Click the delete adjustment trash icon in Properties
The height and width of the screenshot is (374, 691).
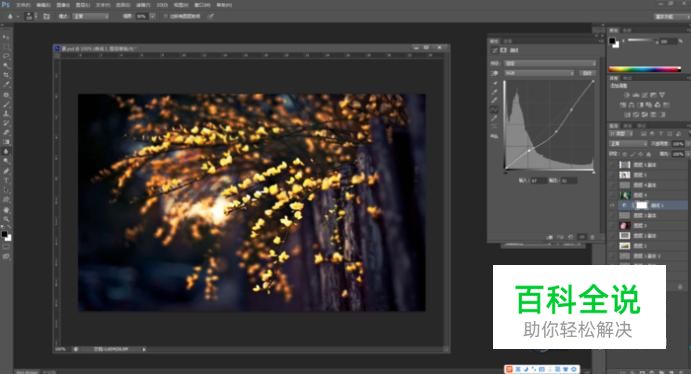click(592, 237)
